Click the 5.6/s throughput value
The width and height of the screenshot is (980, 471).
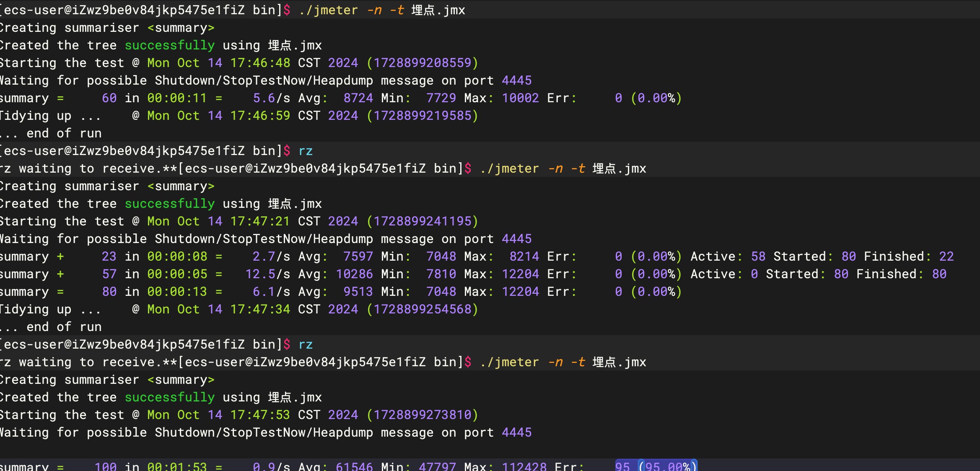tap(271, 98)
